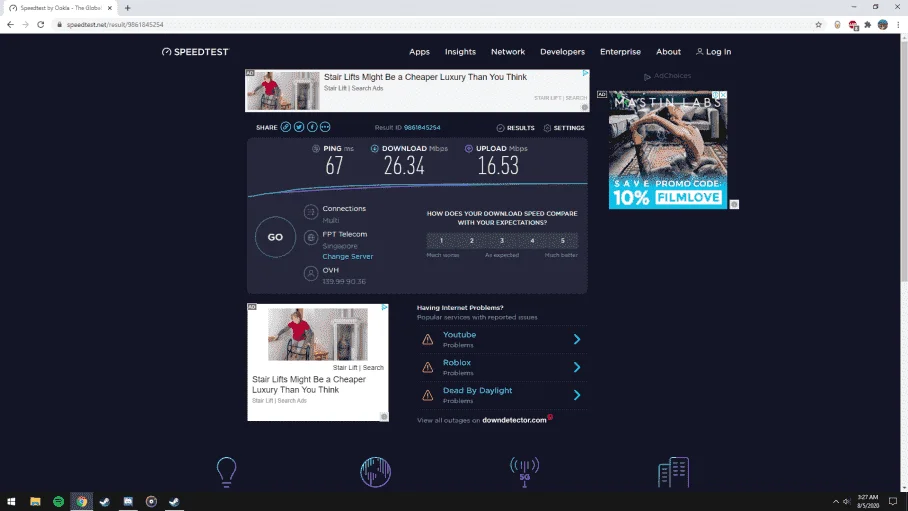
Task: Open Dead By Daylight outage link
Action: (x=477, y=390)
